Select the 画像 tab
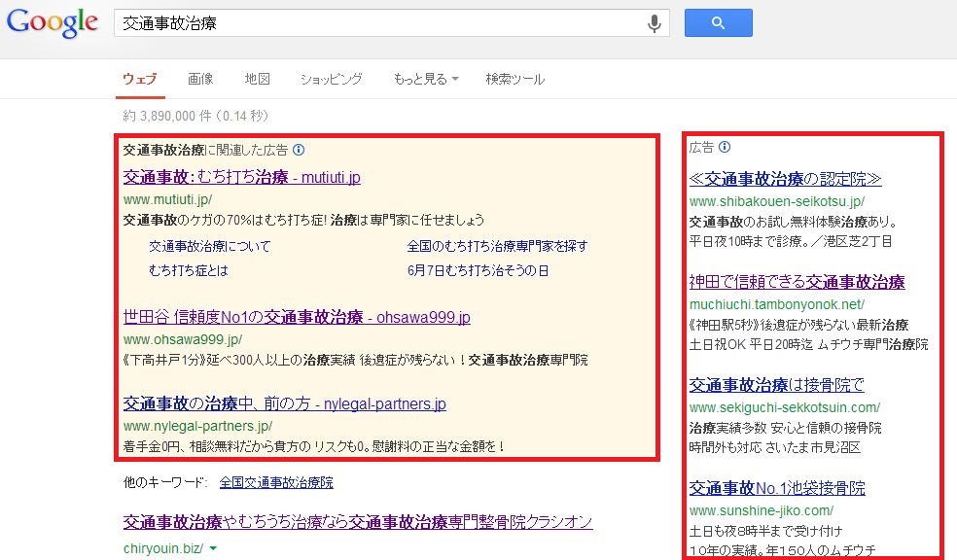 (x=200, y=80)
